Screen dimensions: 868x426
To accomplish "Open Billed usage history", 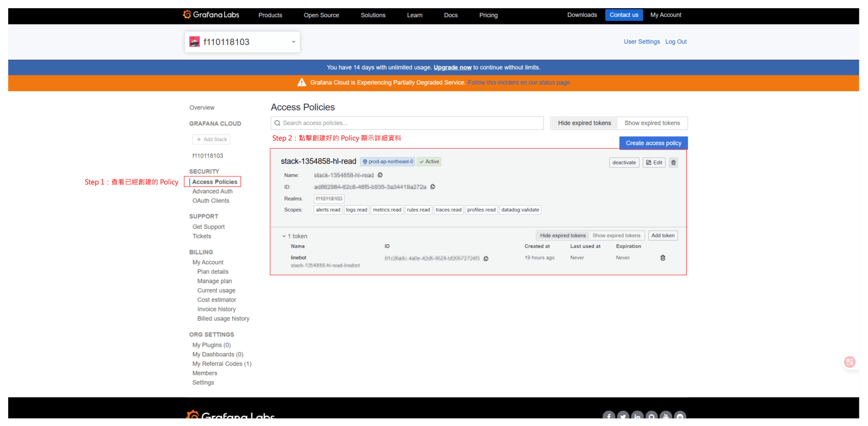I will (223, 319).
